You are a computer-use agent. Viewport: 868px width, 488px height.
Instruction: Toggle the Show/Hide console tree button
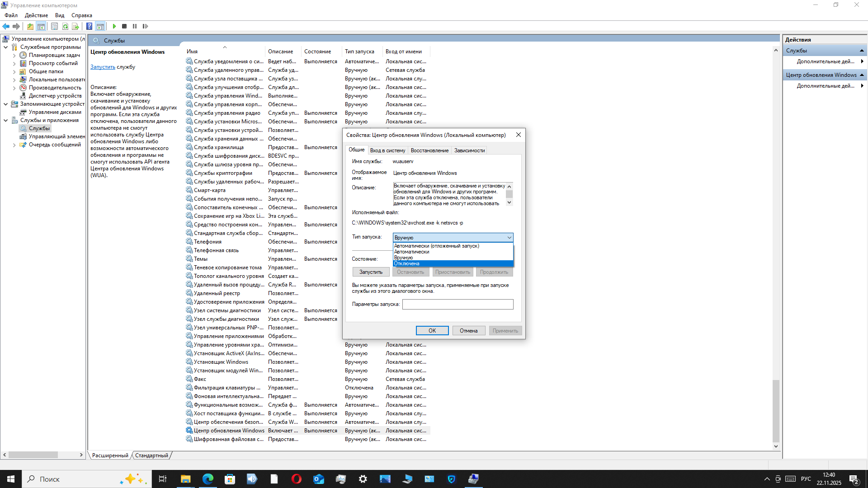41,26
